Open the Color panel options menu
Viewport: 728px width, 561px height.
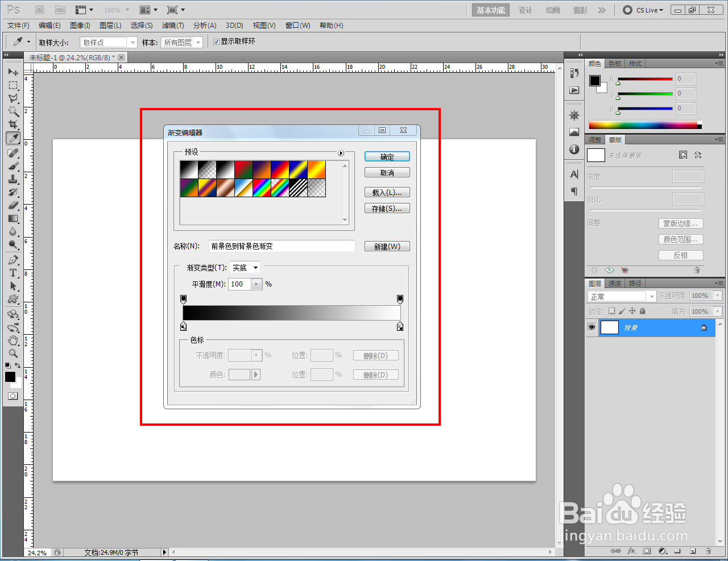pyautogui.click(x=719, y=63)
